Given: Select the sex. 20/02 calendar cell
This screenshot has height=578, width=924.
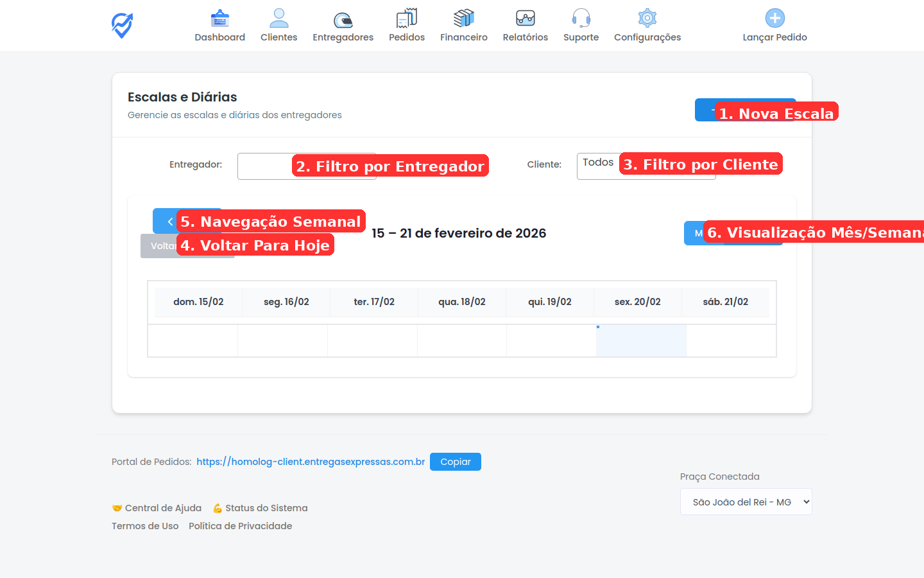Looking at the screenshot, I should point(640,341).
